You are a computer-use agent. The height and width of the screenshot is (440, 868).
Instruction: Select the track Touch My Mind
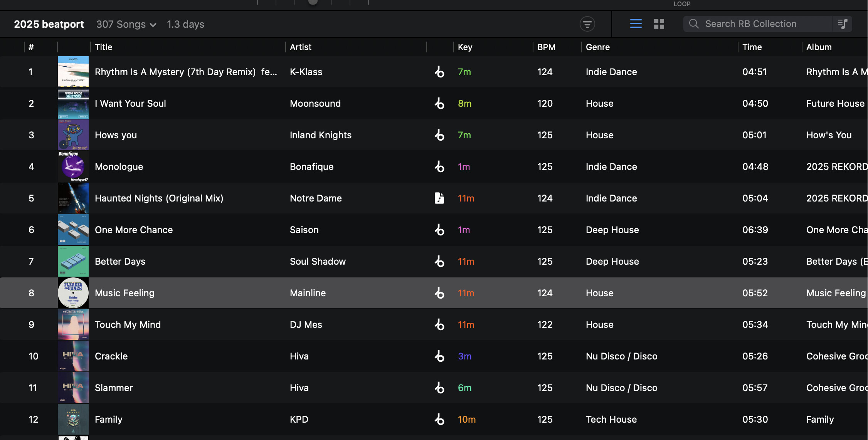click(x=128, y=324)
